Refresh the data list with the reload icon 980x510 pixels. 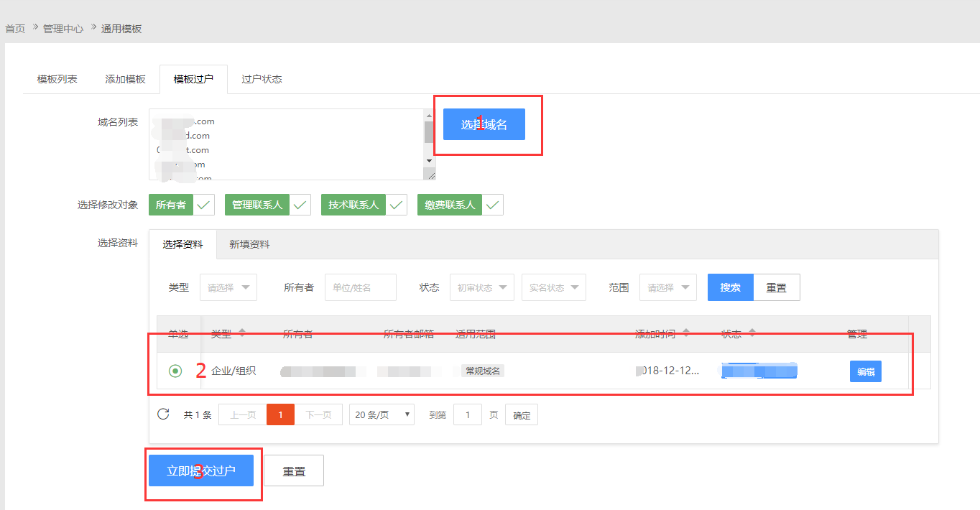[162, 414]
